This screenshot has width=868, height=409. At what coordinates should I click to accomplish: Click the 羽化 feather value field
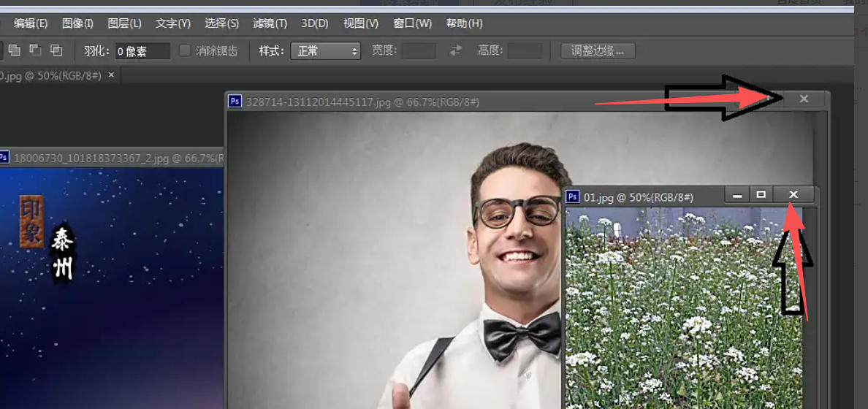click(142, 51)
